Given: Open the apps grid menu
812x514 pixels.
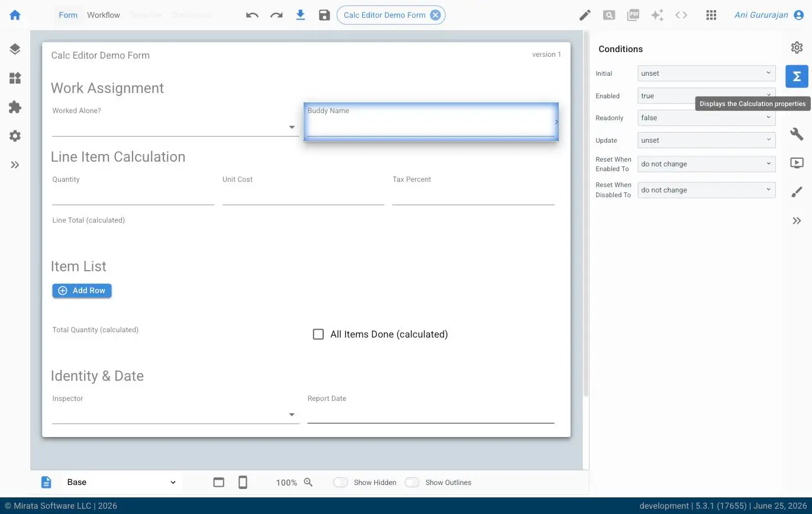Looking at the screenshot, I should pos(711,15).
